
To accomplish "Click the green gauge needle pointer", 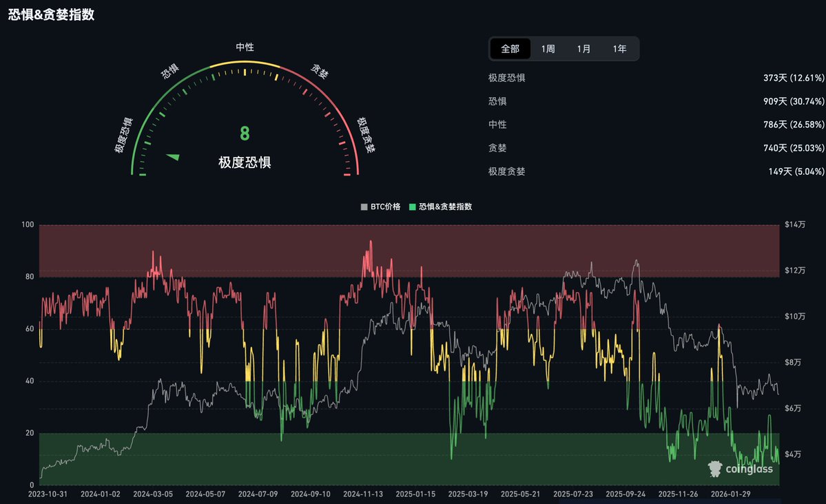I will coord(173,157).
